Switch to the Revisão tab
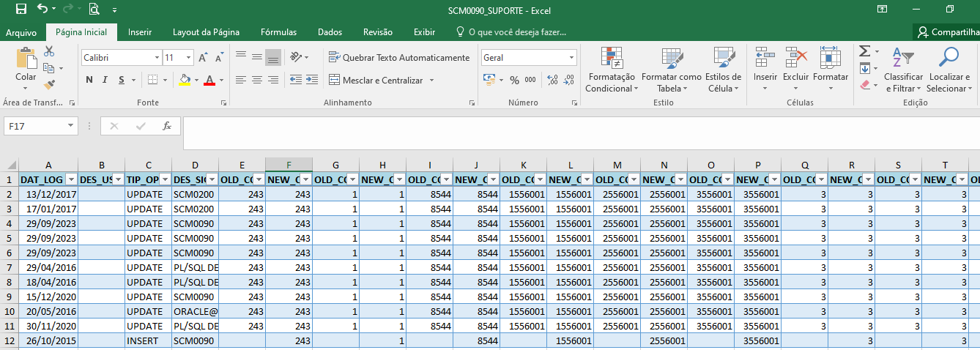Screen dimensions: 980x350 378,32
